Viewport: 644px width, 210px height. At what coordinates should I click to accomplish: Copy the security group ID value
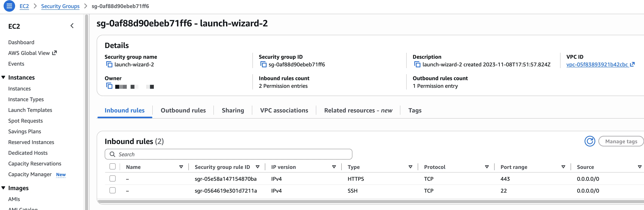pyautogui.click(x=264, y=64)
